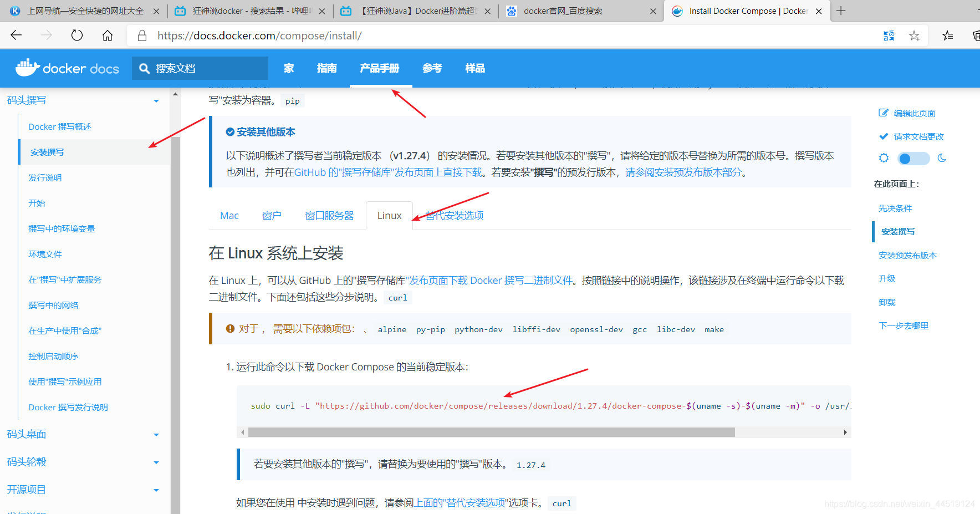The height and width of the screenshot is (514, 980).
Task: Click the light mode sun icon
Action: coord(884,158)
